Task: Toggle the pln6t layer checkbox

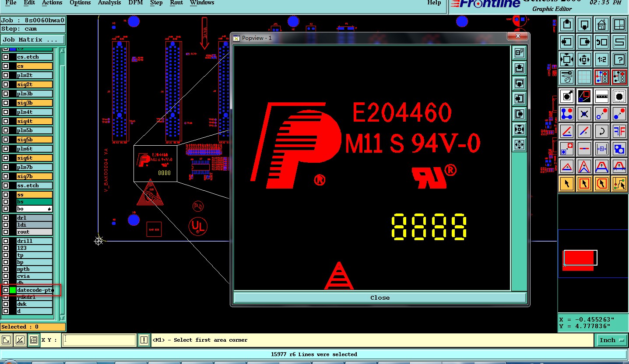Action: (x=6, y=149)
